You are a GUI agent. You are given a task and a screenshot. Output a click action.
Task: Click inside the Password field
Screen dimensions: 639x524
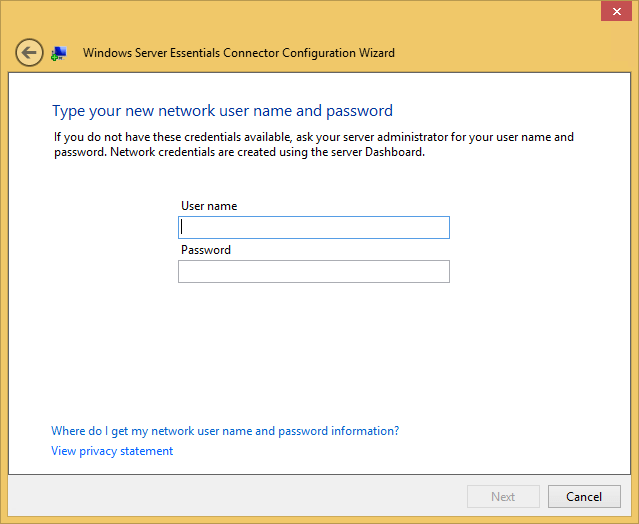tap(314, 271)
